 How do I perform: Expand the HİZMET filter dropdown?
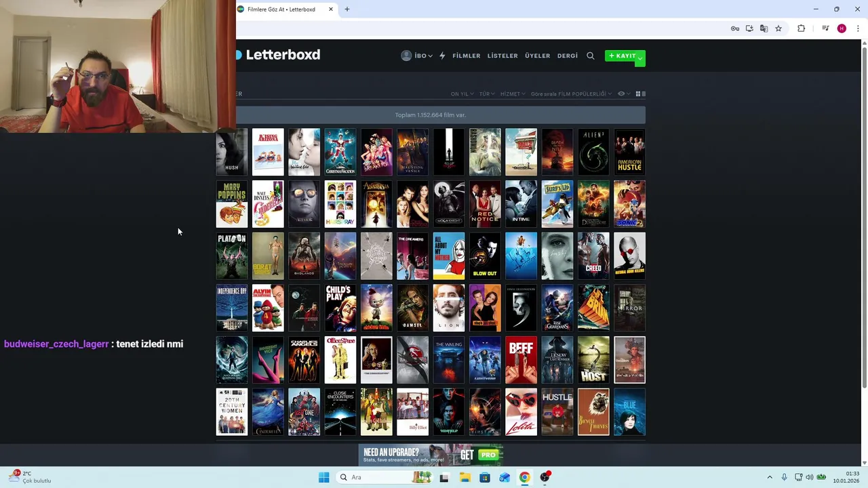513,94
